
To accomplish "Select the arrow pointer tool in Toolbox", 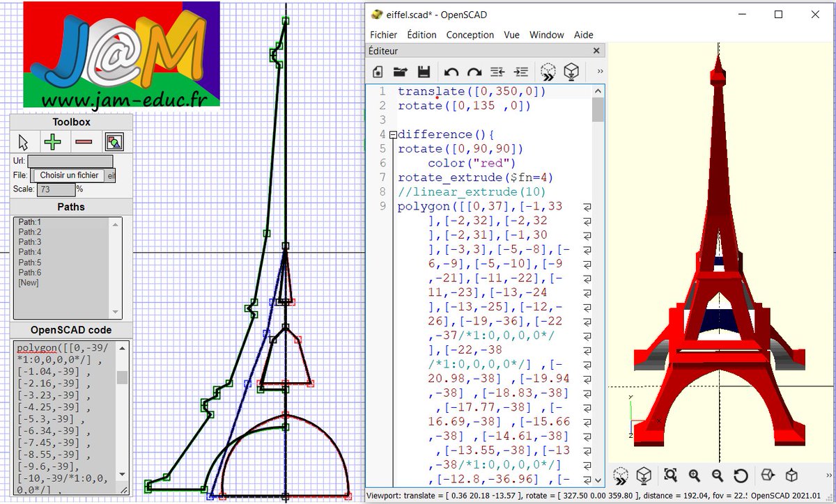I will pyautogui.click(x=24, y=143).
